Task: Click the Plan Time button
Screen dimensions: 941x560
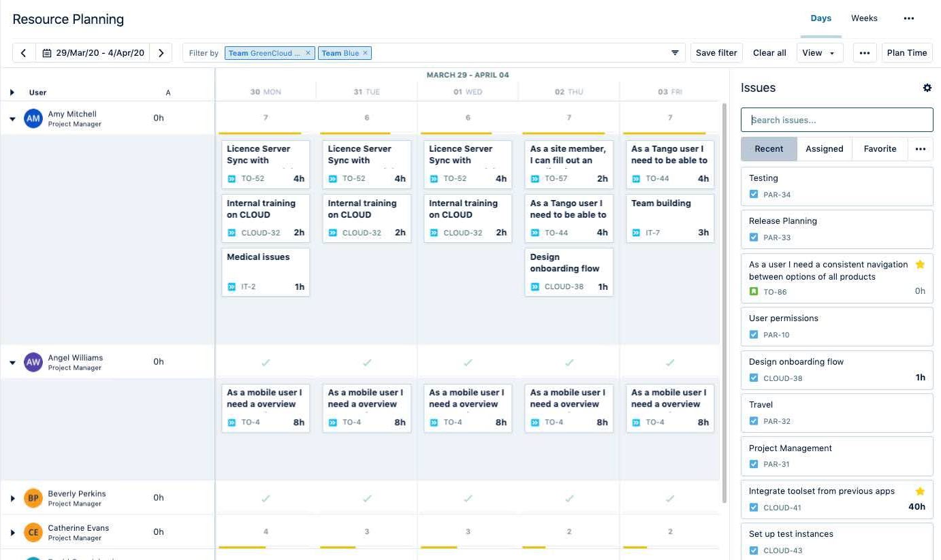Action: pyautogui.click(x=906, y=52)
